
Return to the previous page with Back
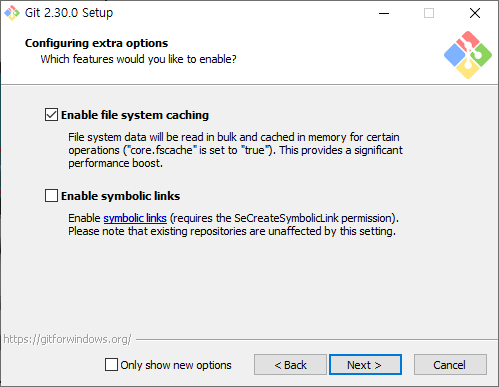point(290,365)
